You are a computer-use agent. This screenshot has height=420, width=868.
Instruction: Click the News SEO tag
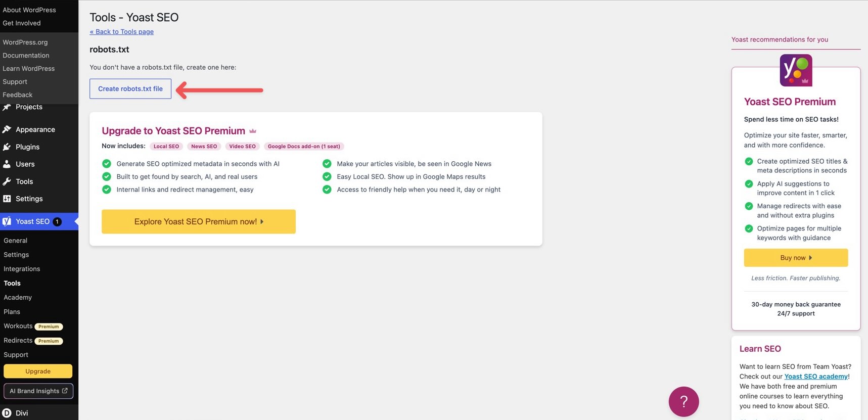click(x=204, y=146)
